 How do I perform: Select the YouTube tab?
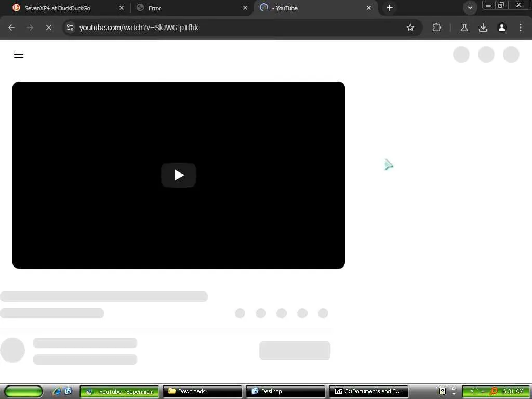(315, 8)
